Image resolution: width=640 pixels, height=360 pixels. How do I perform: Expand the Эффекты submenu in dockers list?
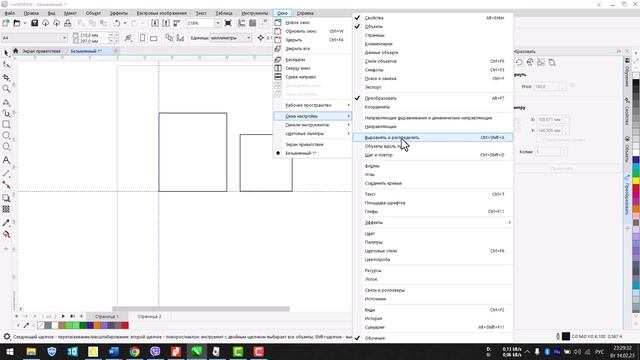coord(433,223)
